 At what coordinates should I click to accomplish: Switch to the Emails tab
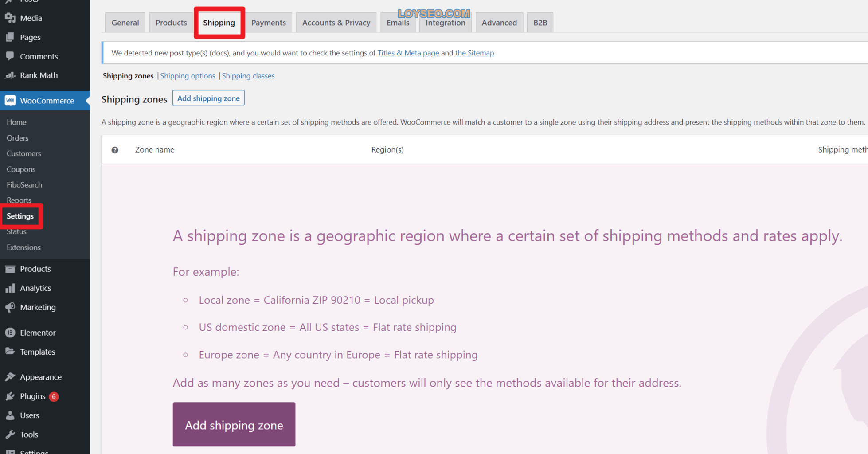pos(398,23)
